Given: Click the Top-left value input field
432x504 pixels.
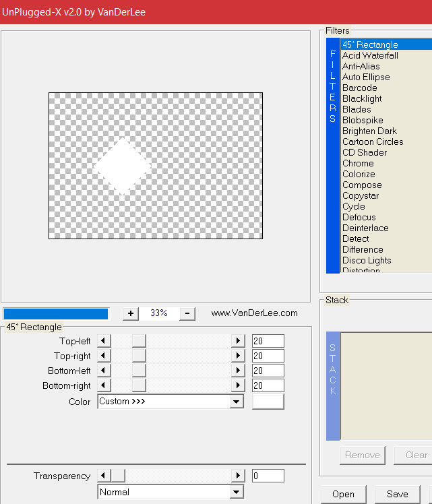Looking at the screenshot, I should click(268, 341).
